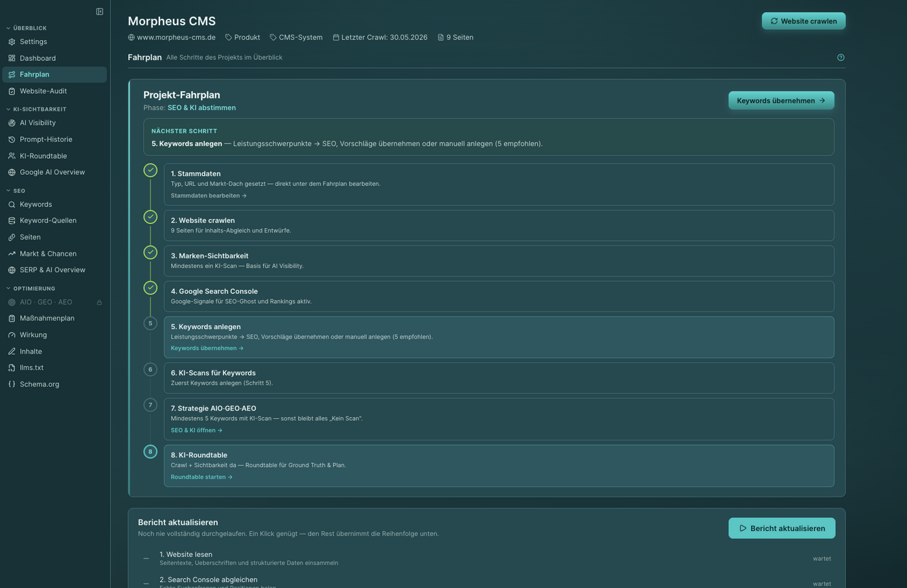
Task: Click the 1. Website lesen row
Action: point(487,558)
